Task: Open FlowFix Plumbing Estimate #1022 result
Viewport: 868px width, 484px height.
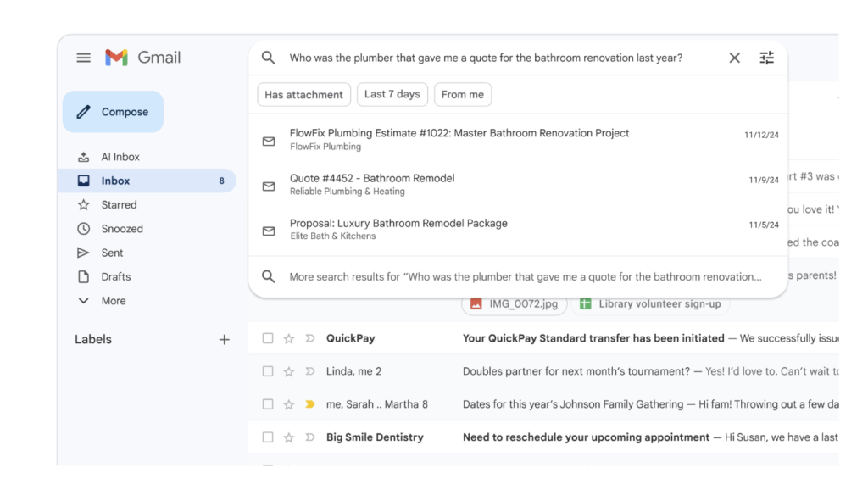Action: [x=518, y=139]
